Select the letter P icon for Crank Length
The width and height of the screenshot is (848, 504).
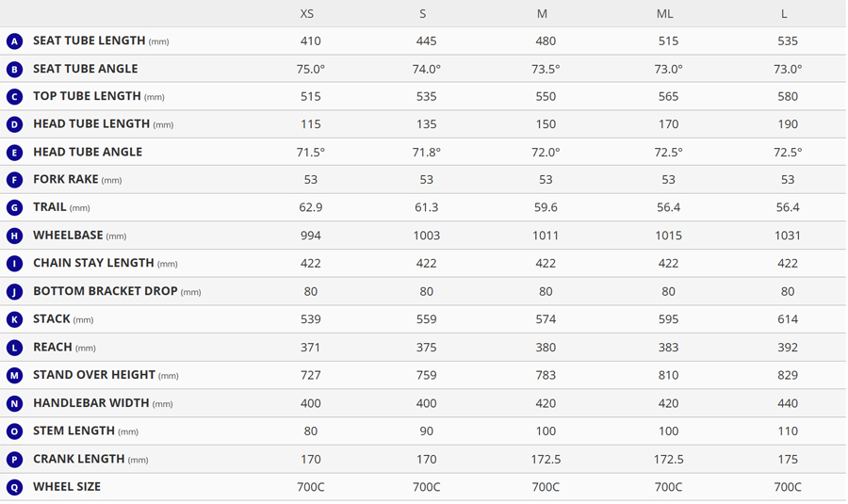point(14,460)
